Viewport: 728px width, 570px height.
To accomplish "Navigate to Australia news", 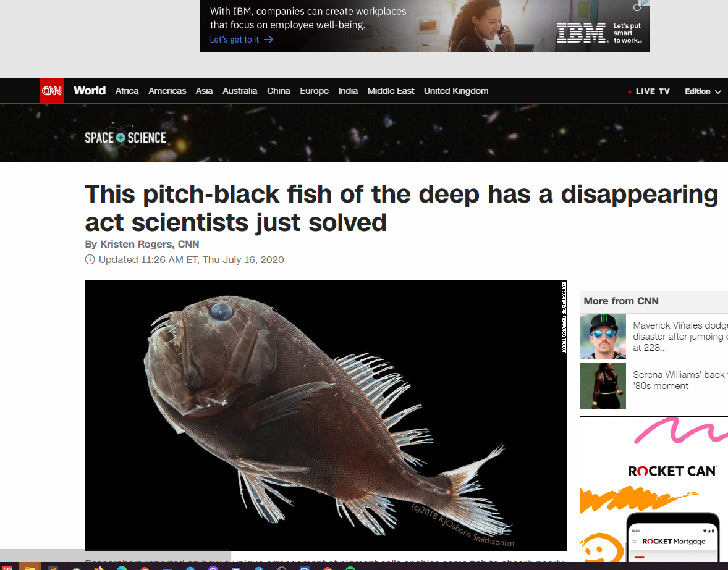I will (240, 91).
